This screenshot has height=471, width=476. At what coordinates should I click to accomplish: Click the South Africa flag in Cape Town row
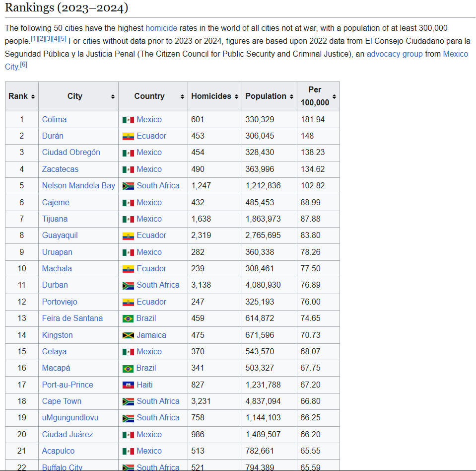pyautogui.click(x=128, y=401)
